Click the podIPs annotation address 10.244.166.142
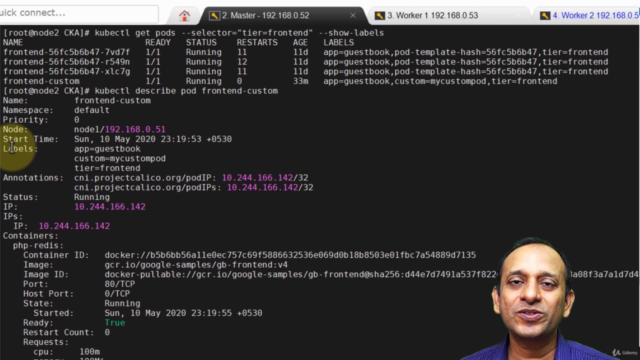This screenshot has width=640, height=360. coord(262,187)
